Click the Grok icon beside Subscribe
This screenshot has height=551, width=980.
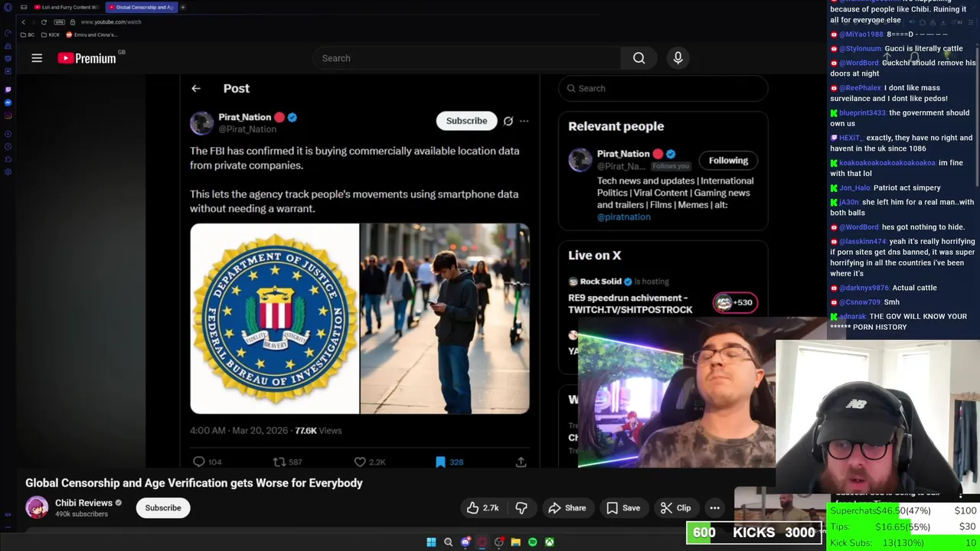[x=508, y=121]
